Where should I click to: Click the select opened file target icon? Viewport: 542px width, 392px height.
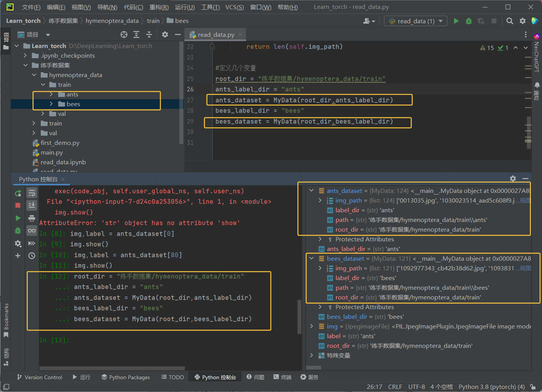pyautogui.click(x=124, y=34)
